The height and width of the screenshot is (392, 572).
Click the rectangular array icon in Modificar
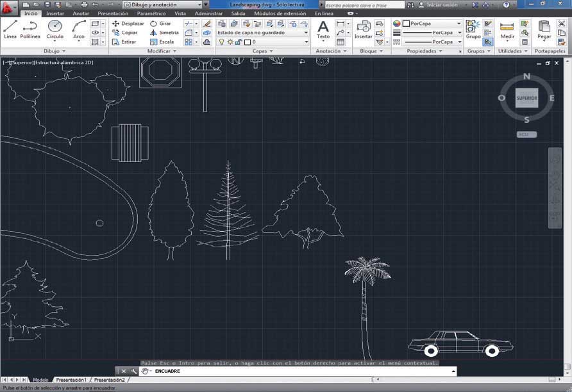pyautogui.click(x=189, y=42)
